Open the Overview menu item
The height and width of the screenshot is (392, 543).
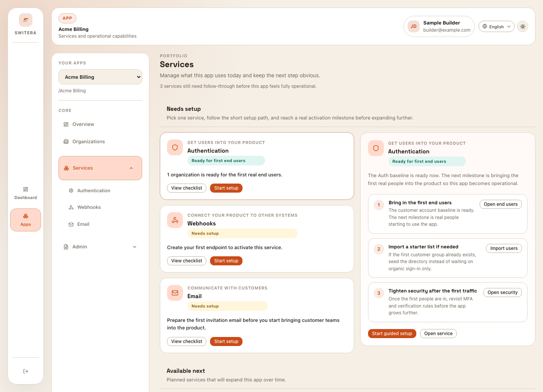(100, 124)
